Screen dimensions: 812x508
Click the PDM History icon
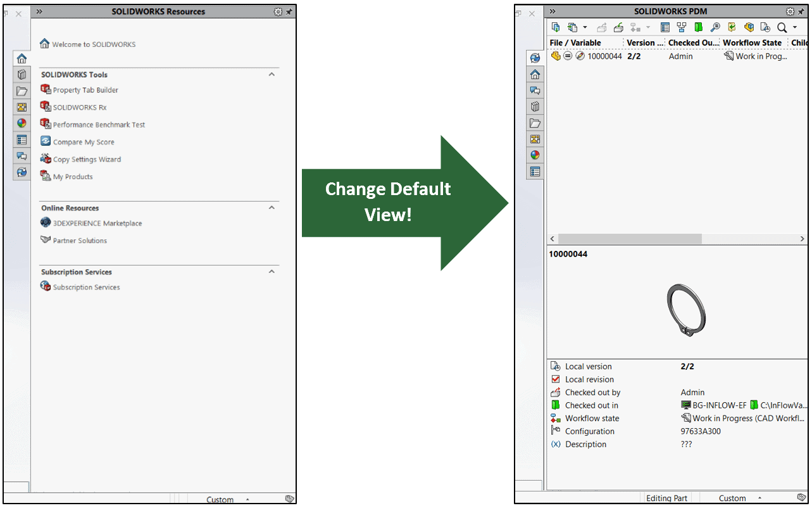click(x=765, y=27)
